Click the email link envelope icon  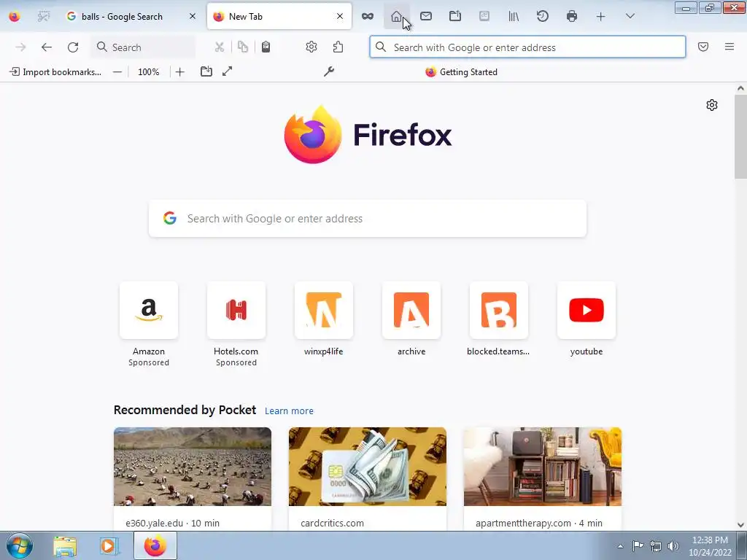coord(426,17)
